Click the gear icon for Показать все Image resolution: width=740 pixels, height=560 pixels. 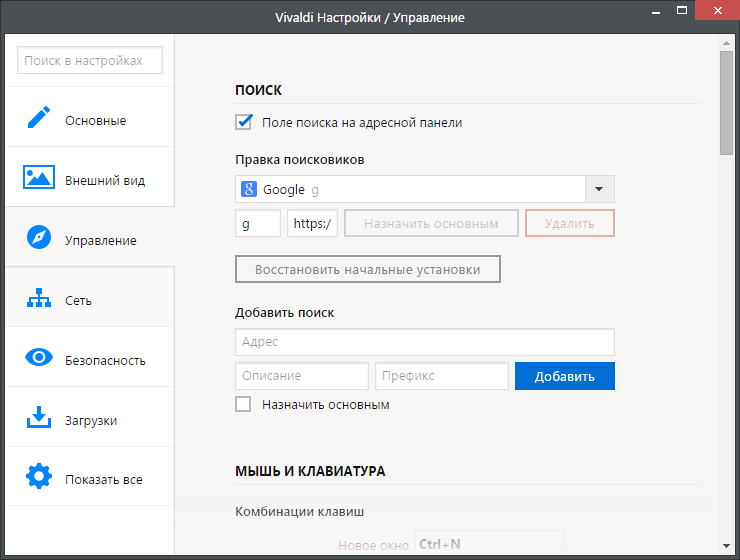tap(39, 477)
